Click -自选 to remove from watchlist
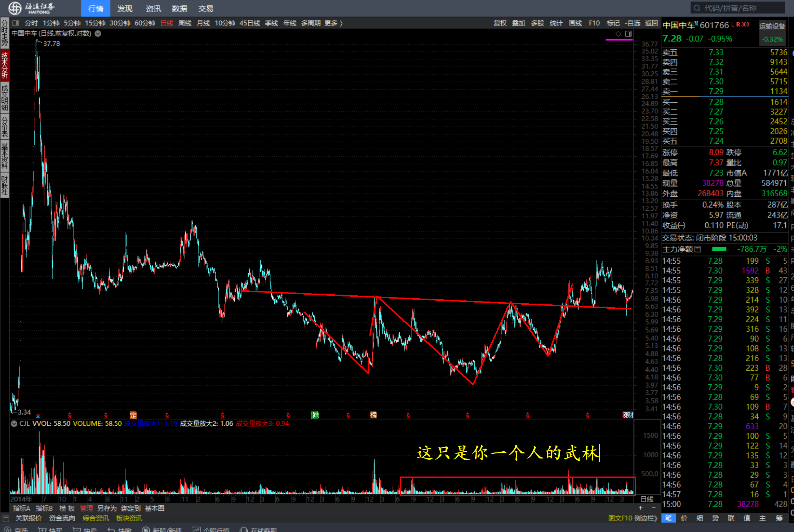This screenshot has width=794, height=532. pos(633,23)
